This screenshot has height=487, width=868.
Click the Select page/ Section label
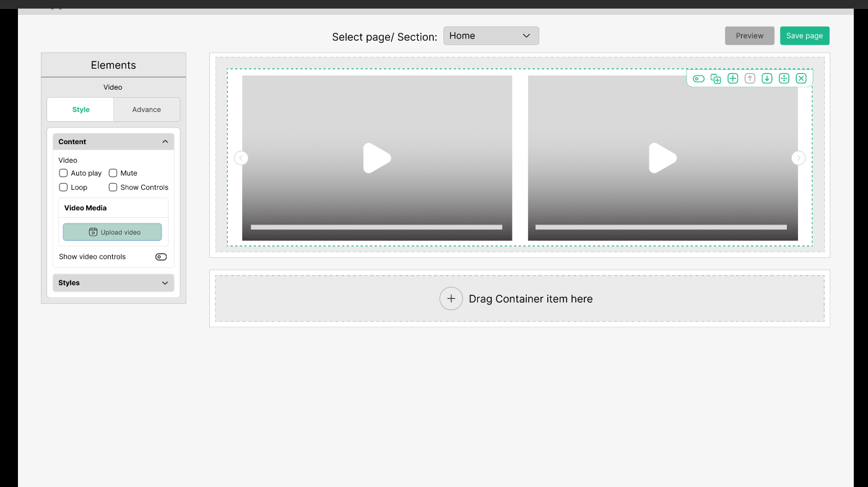tap(384, 37)
